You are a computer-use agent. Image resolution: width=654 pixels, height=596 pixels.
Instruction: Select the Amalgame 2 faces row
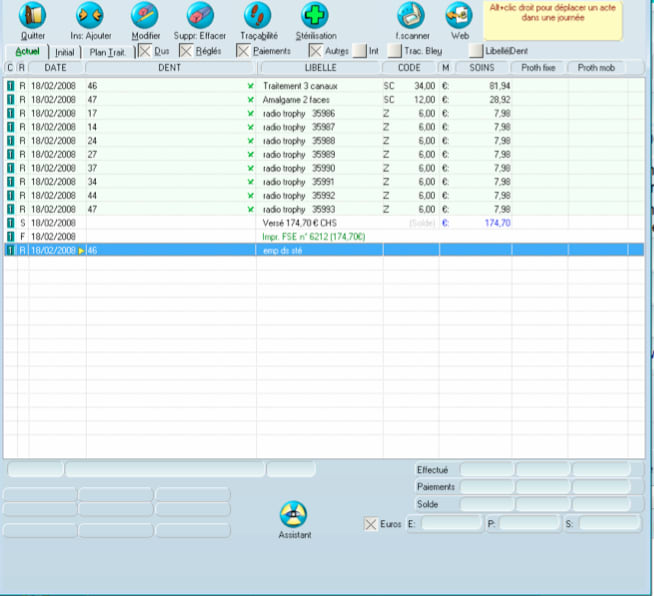[296, 100]
